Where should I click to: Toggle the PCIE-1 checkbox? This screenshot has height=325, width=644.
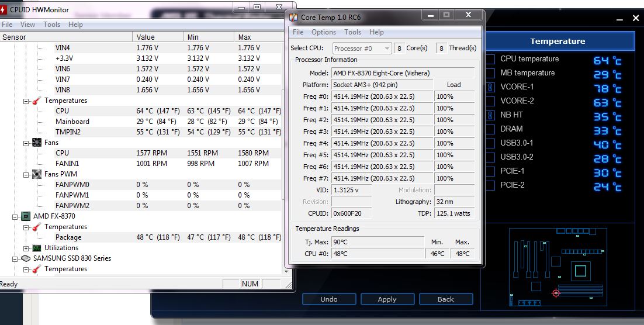pos(490,171)
